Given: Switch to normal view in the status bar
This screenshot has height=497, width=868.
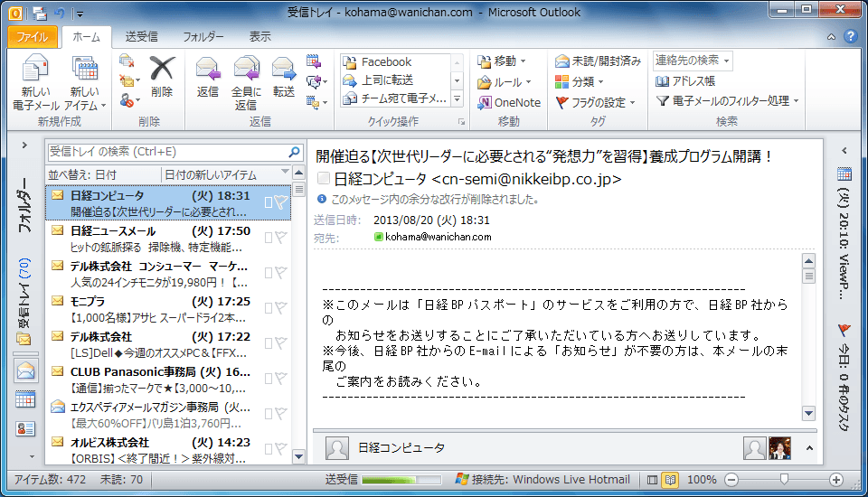Looking at the screenshot, I should click(x=653, y=480).
